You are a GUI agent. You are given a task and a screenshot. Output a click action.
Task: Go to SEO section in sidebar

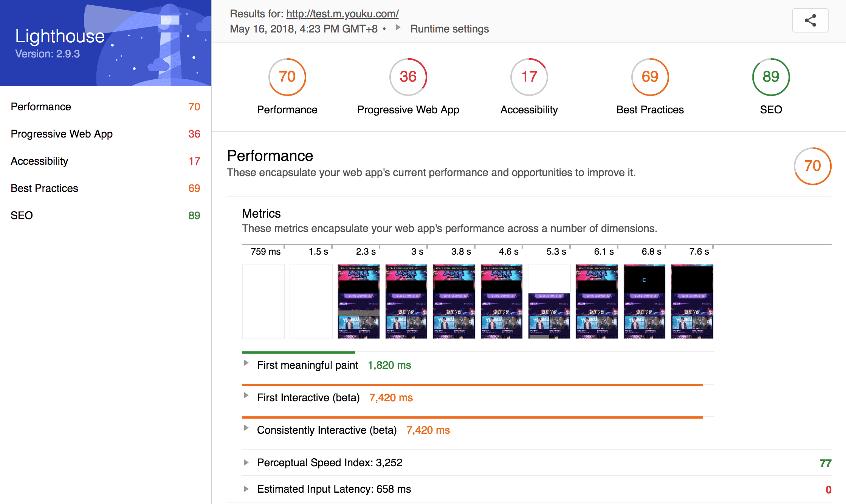[22, 215]
